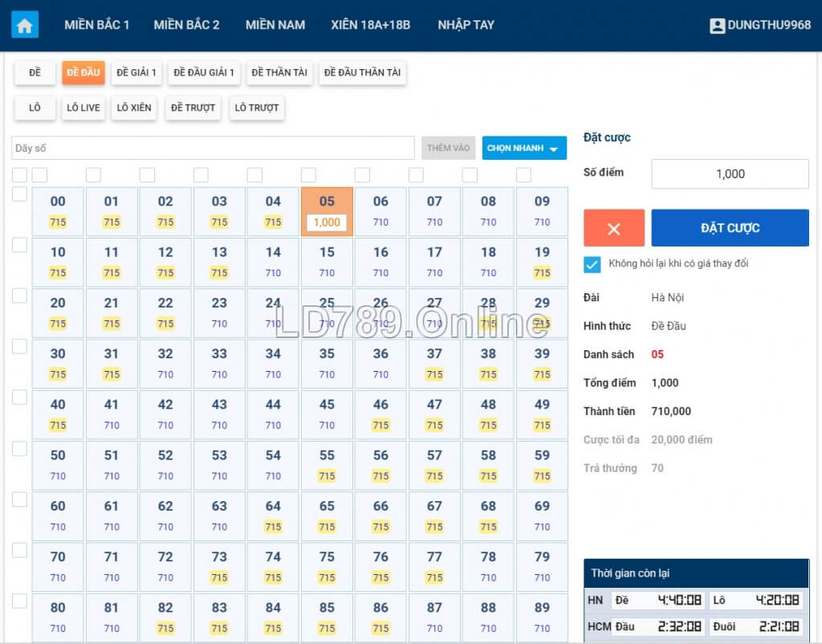Open the NHẬP TAY menu
Image resolution: width=822 pixels, height=644 pixels.
tap(466, 25)
